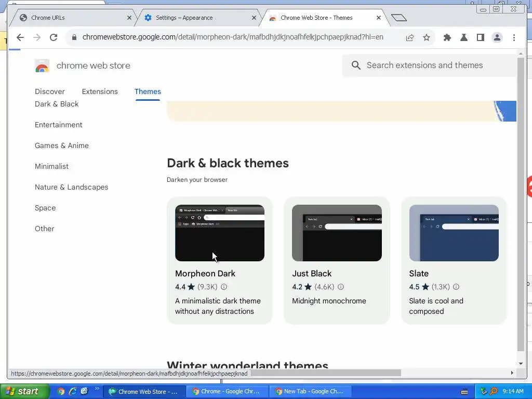Click the scroll-down arrow of the page scrollbar
This screenshot has height=399, width=532.
tap(521, 364)
